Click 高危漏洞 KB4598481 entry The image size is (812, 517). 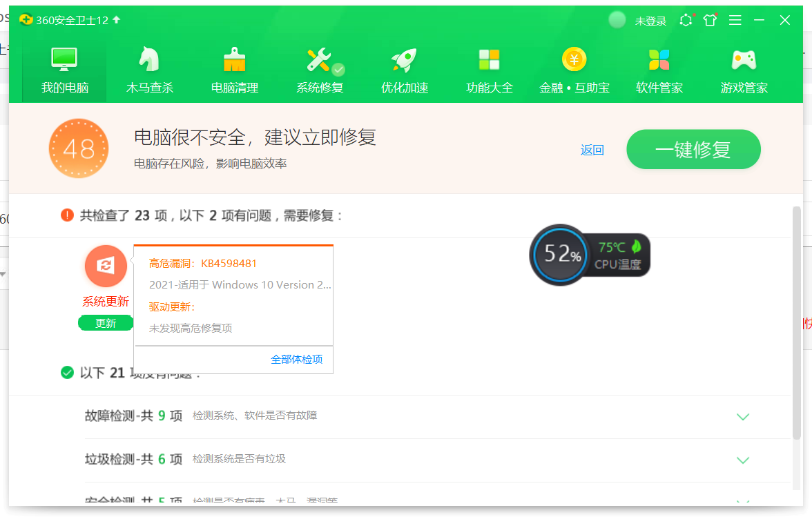click(x=202, y=264)
